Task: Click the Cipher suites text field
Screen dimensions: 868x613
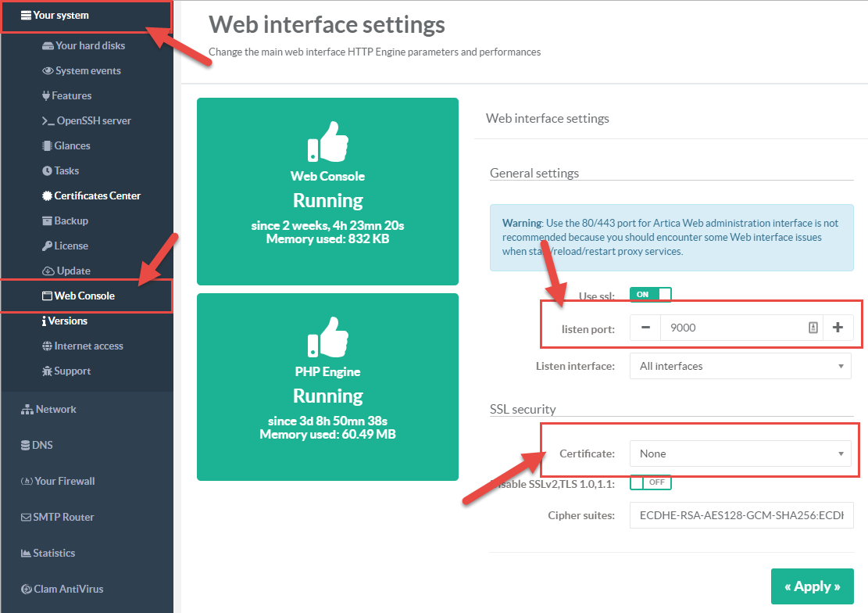Action: [740, 516]
